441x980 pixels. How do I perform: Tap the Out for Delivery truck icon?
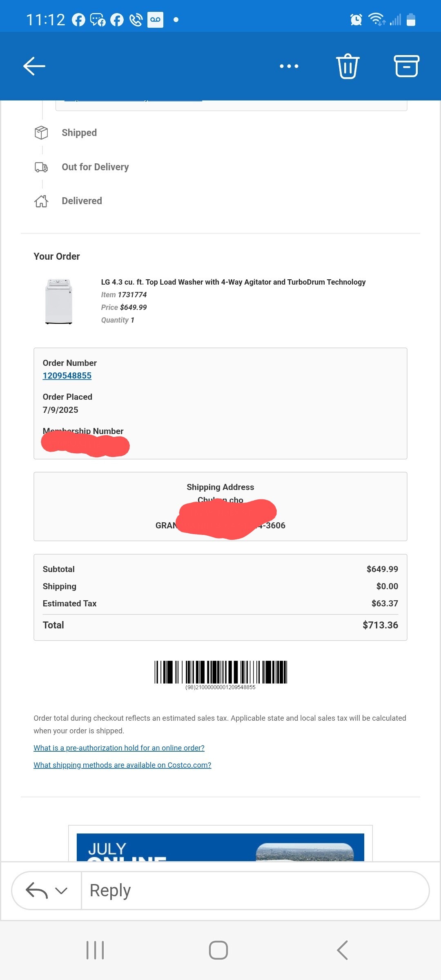[41, 167]
